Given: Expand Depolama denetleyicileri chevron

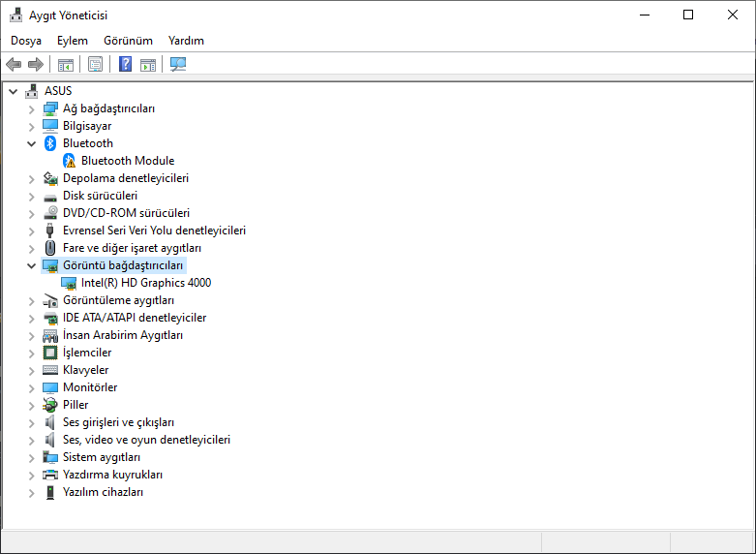Looking at the screenshot, I should (32, 178).
